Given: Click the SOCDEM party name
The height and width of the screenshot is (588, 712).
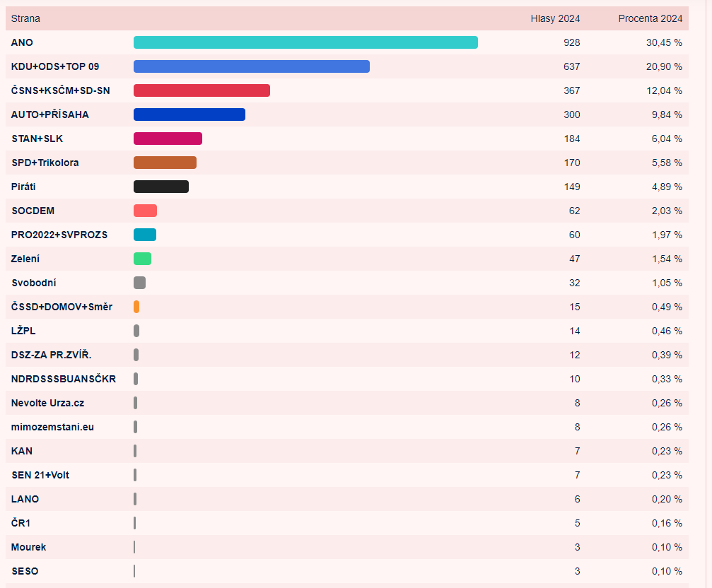Looking at the screenshot, I should [33, 211].
